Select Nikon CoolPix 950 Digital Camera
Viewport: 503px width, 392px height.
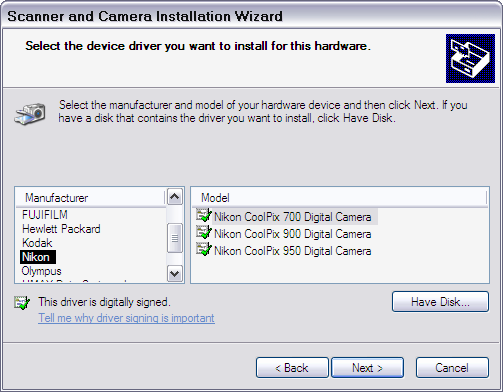(292, 251)
